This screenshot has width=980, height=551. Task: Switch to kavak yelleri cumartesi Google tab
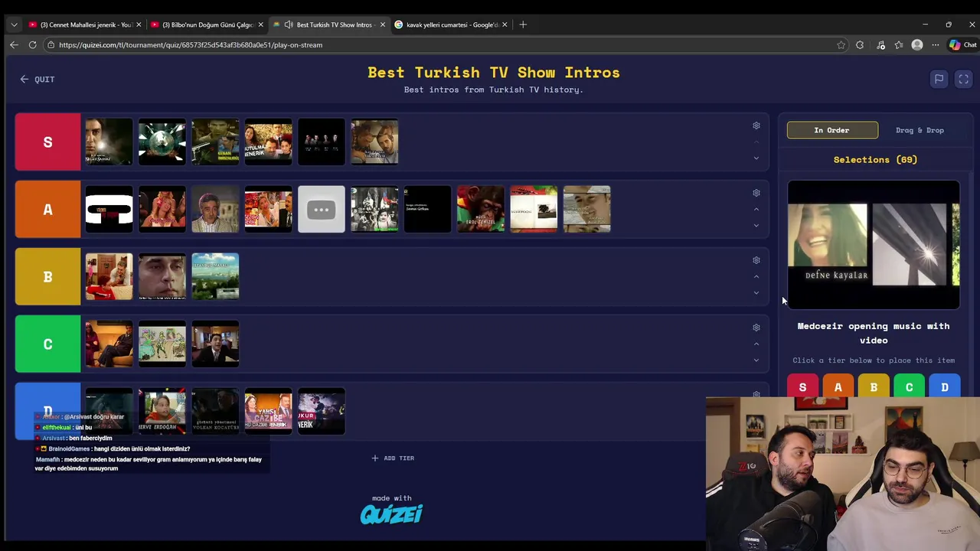click(451, 24)
